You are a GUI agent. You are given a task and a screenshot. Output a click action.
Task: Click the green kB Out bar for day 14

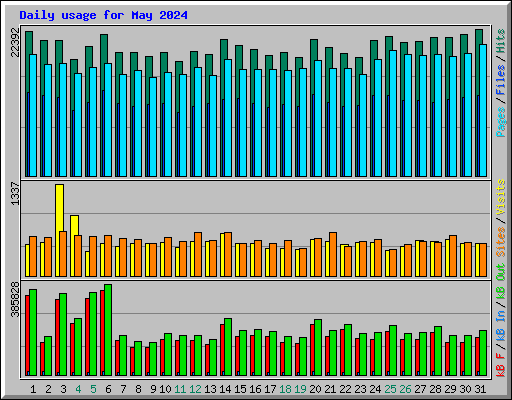point(228,347)
